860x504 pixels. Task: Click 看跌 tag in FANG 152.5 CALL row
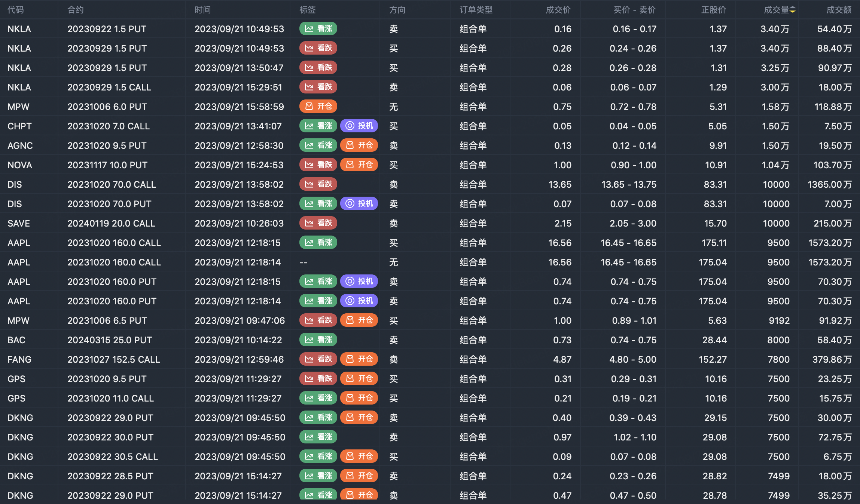coord(318,359)
